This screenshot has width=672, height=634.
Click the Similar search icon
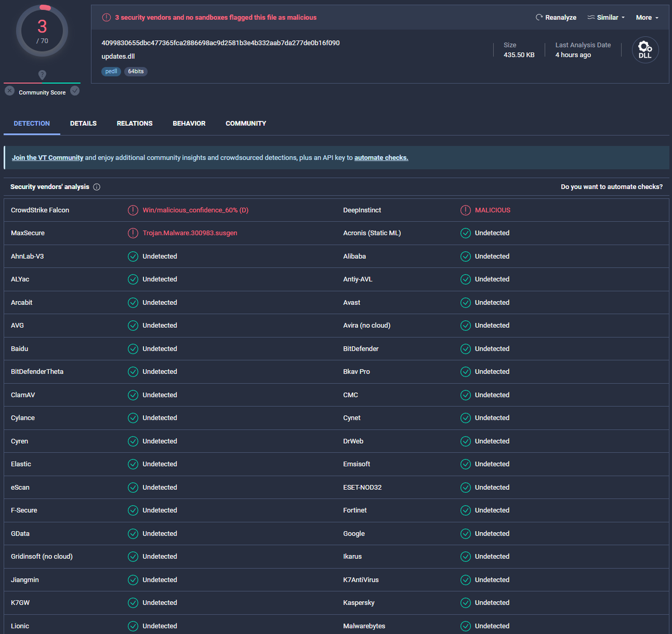coord(591,17)
